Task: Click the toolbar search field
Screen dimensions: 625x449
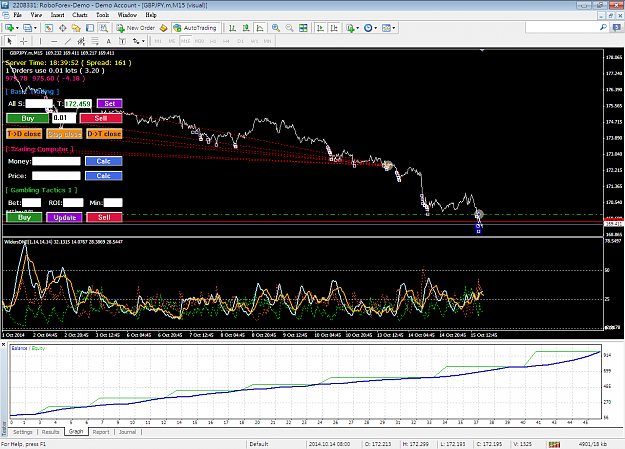Action: (x=562, y=27)
